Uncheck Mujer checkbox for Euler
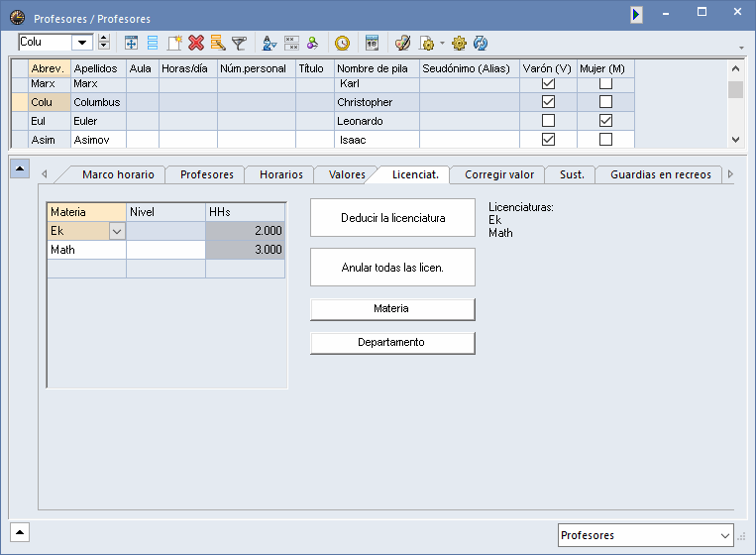The width and height of the screenshot is (756, 555). [605, 121]
